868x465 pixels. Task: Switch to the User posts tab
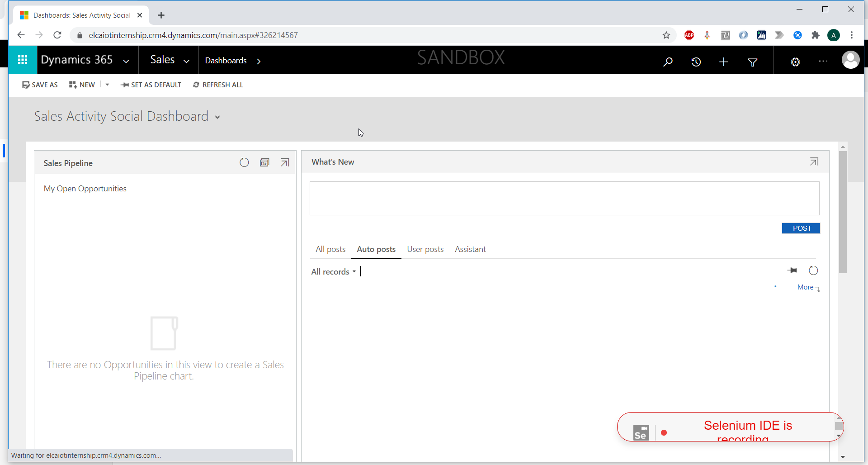(425, 249)
